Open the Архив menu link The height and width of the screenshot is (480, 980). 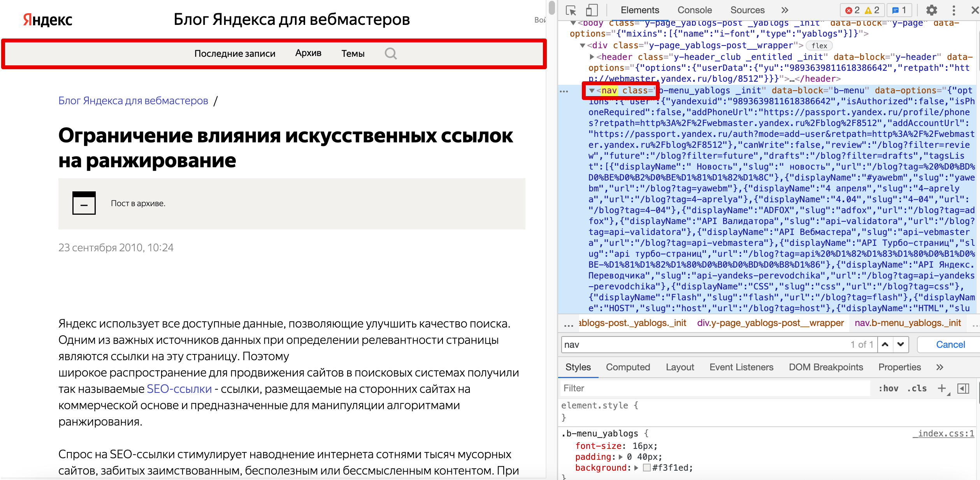tap(308, 53)
